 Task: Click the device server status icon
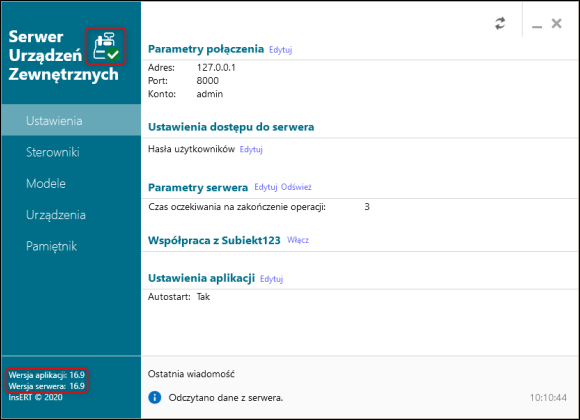point(106,46)
